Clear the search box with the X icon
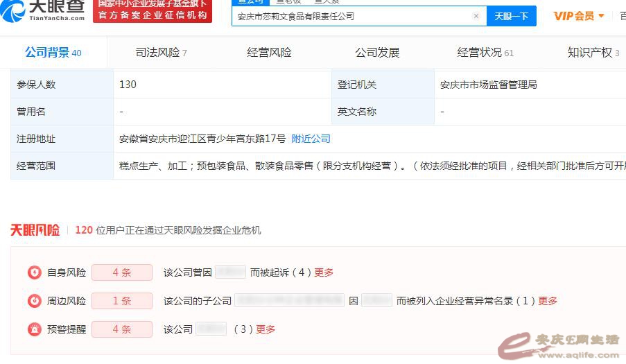626x364 pixels. [x=476, y=16]
